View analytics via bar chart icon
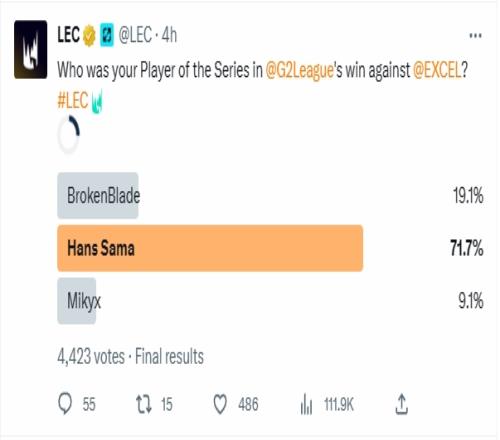500x440 pixels. pyautogui.click(x=306, y=404)
